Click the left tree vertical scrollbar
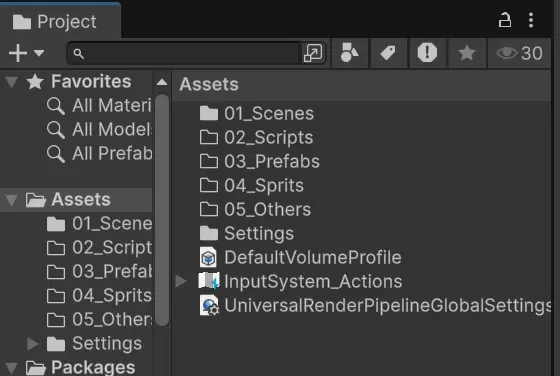560x376 pixels. [162, 210]
